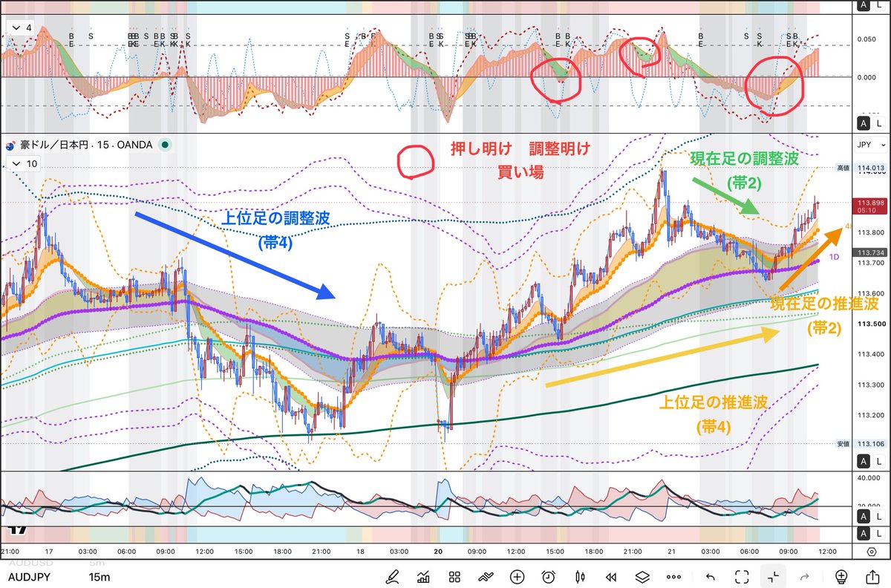891x588 pixels.
Task: Toggle auto scale A on the top strip
Action: coord(862,5)
